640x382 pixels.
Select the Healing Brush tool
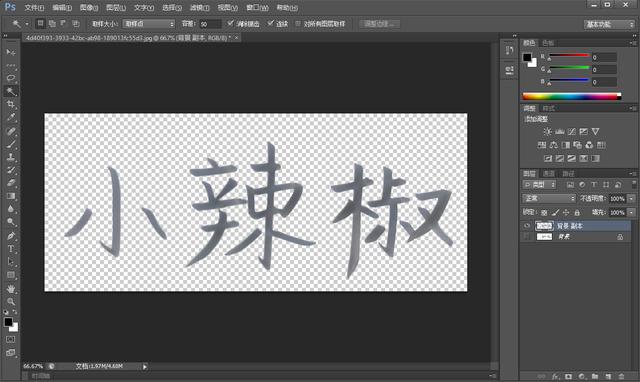click(11, 131)
